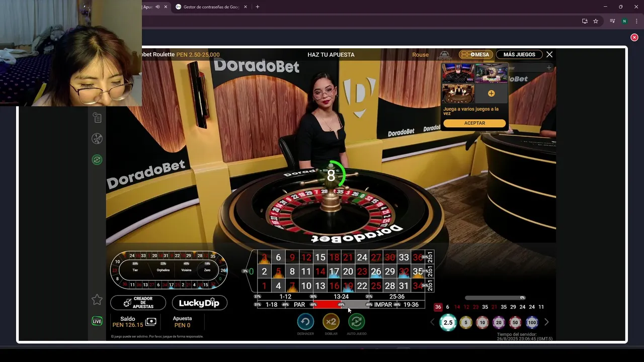Bet on number 24 on the grid
Image resolution: width=644 pixels, height=362 pixels.
pos(362,257)
